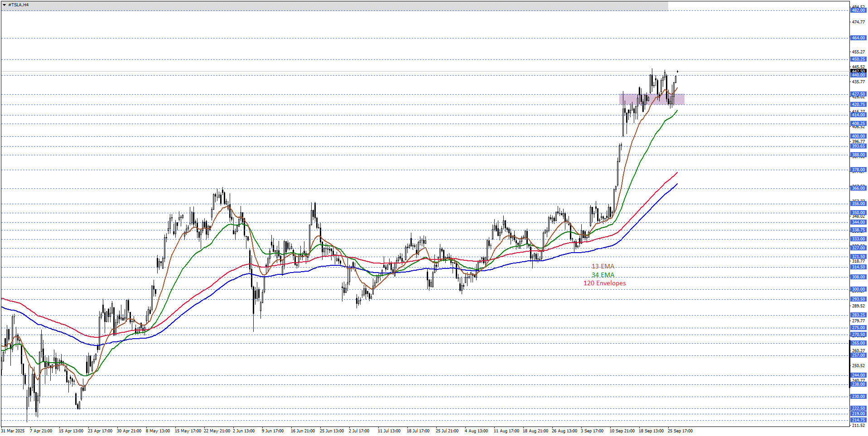This screenshot has height=436, width=868.
Task: Select the 400.00 price level tag
Action: (858, 136)
